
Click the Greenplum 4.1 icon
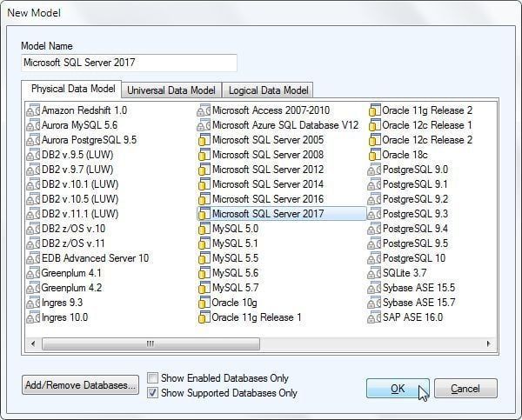[33, 273]
